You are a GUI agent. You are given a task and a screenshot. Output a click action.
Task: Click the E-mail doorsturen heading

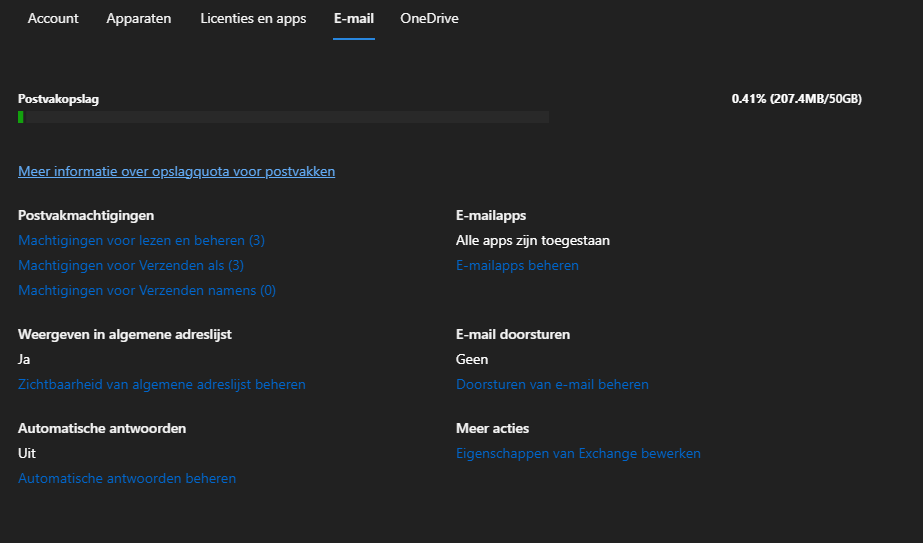click(513, 335)
